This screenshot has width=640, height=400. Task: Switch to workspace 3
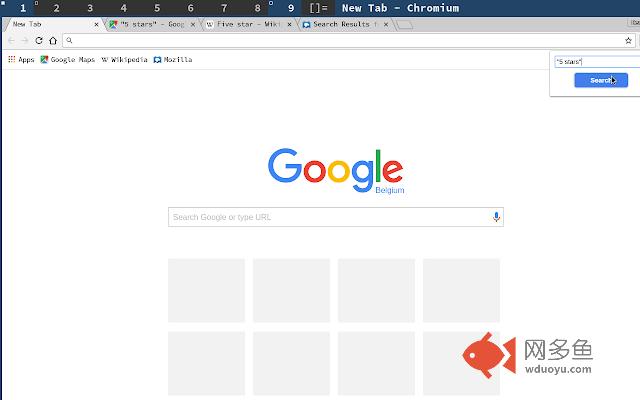click(x=90, y=8)
